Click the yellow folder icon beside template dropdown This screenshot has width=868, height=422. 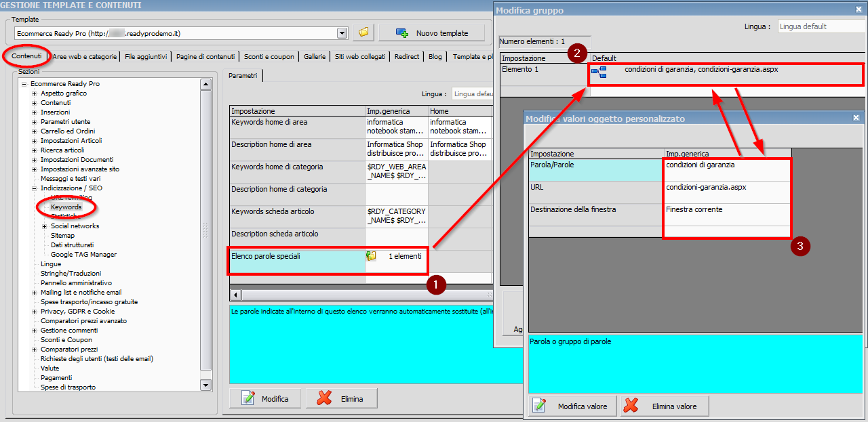coord(363,33)
